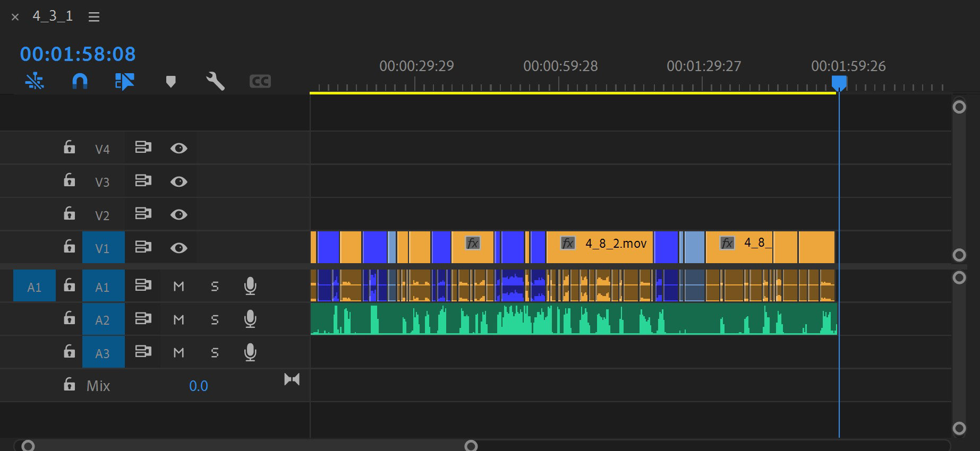Enable voice-over record on A3

[250, 353]
